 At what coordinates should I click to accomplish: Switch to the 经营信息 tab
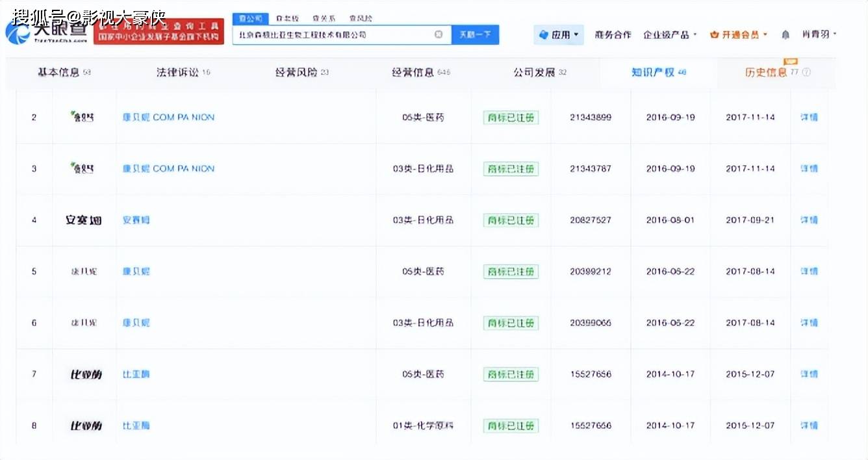point(421,72)
